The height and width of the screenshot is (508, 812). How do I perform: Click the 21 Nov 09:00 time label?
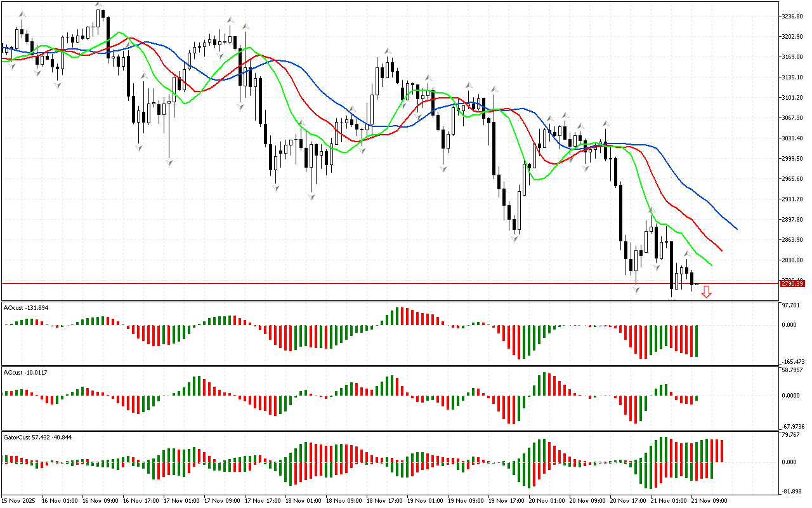708,501
